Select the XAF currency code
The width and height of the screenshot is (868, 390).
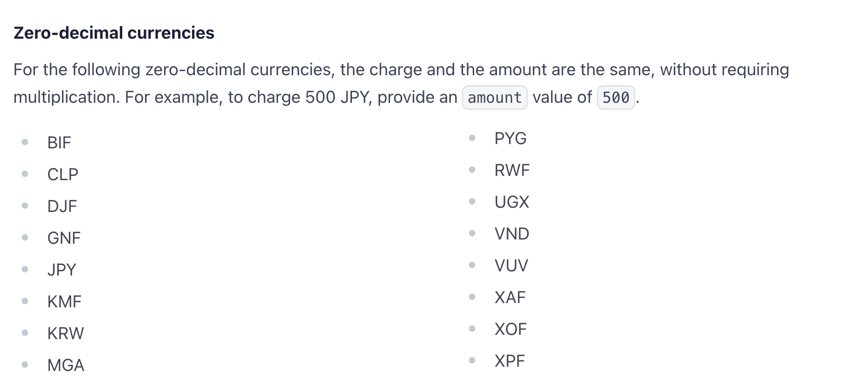tap(510, 297)
